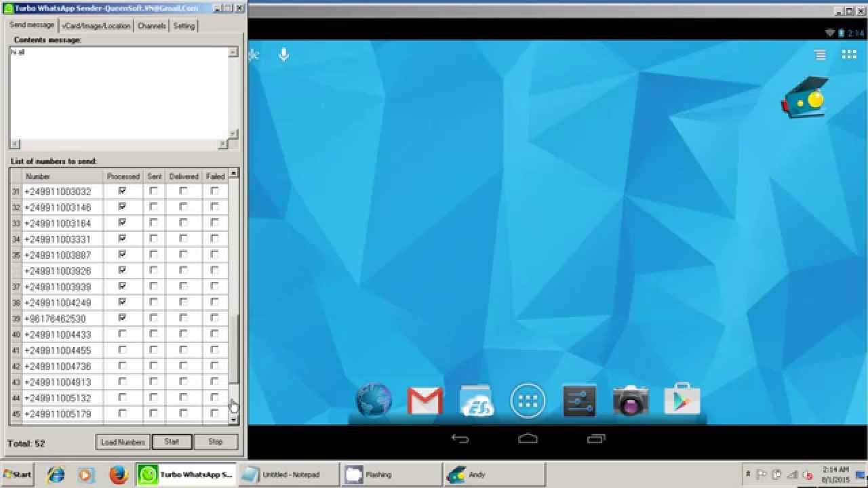The image size is (868, 488).
Task: Open the widget list icon at top right
Action: pos(820,55)
